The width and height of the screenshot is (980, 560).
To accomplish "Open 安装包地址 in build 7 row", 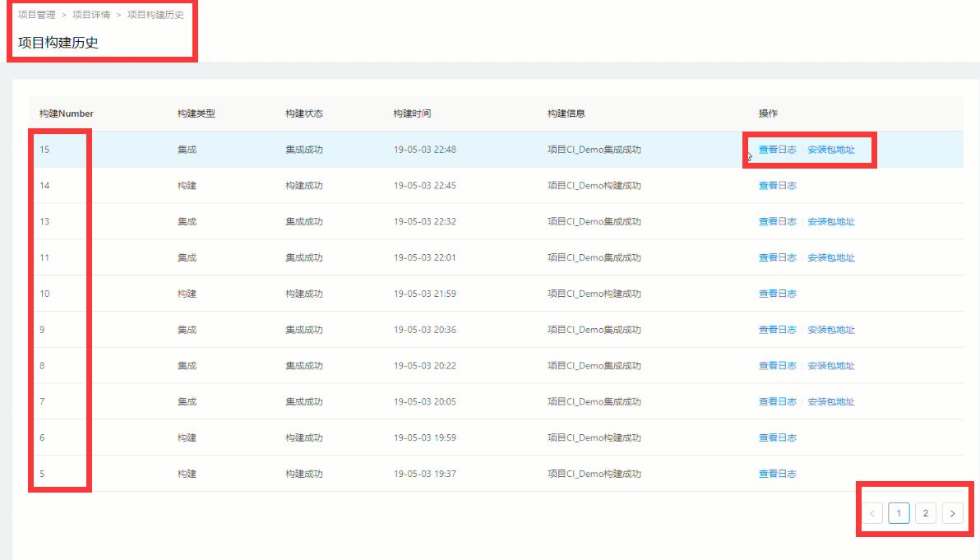I will coord(831,402).
